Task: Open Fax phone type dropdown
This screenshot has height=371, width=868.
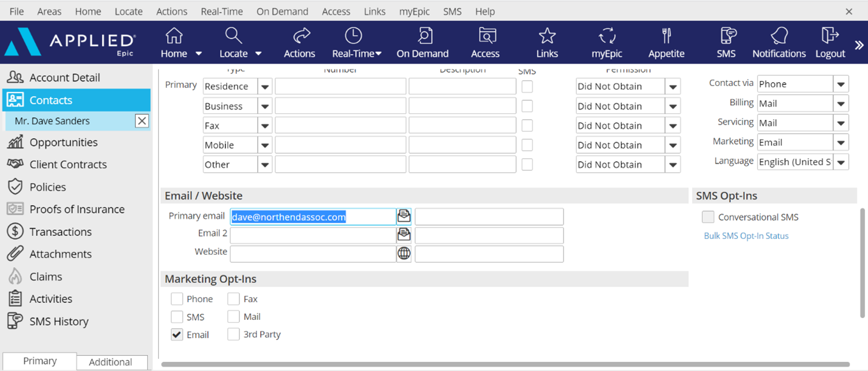Action: 265,125
